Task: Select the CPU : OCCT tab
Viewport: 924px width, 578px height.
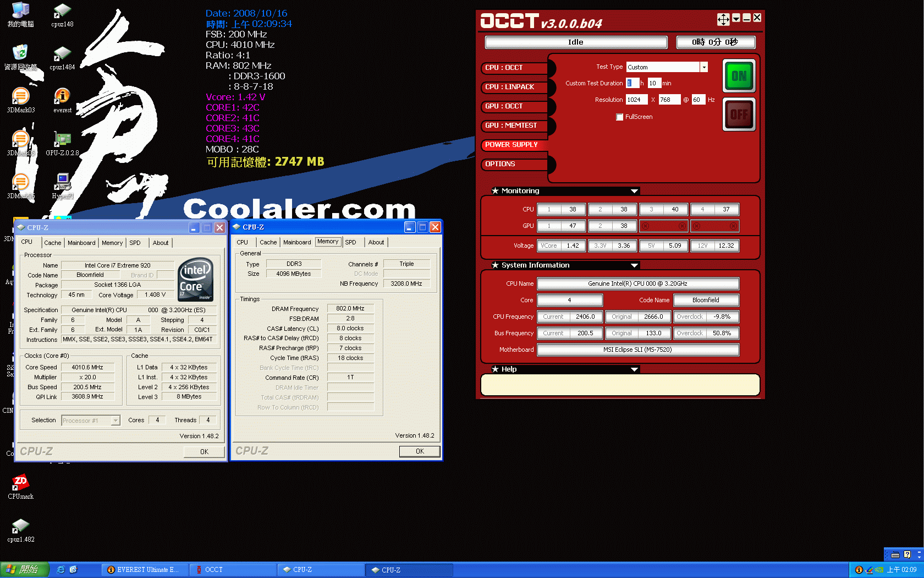Action: 515,68
